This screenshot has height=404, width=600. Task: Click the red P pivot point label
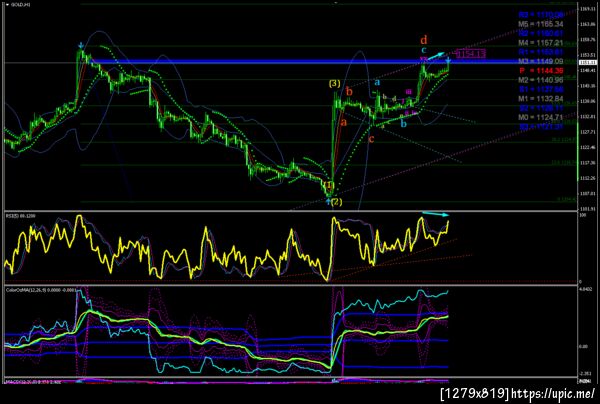point(541,71)
